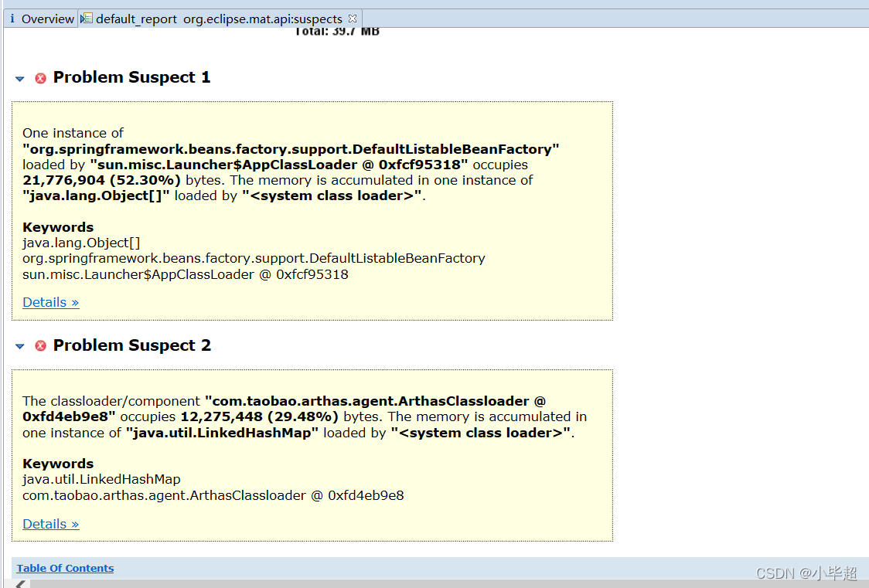The image size is (869, 588).
Task: Click keyword 'sun.misc.Launcher$AppClassLoader @ 0xfcf95318'
Action: pyautogui.click(x=186, y=274)
